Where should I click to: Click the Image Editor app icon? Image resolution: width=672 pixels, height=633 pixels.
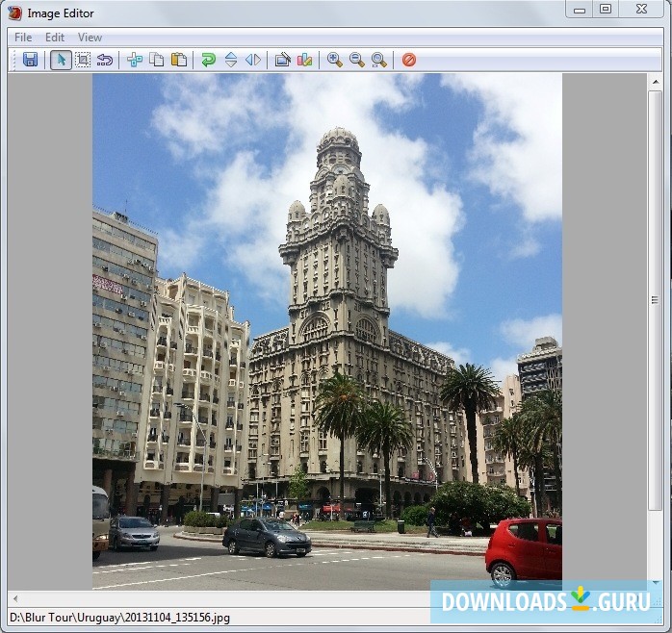14,13
